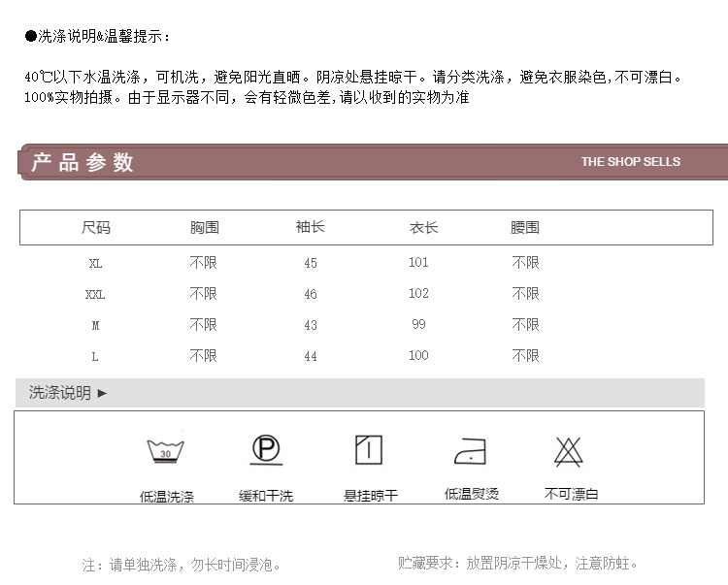This screenshot has height=585, width=728.
Task: Click garment length value 99
Action: (418, 324)
